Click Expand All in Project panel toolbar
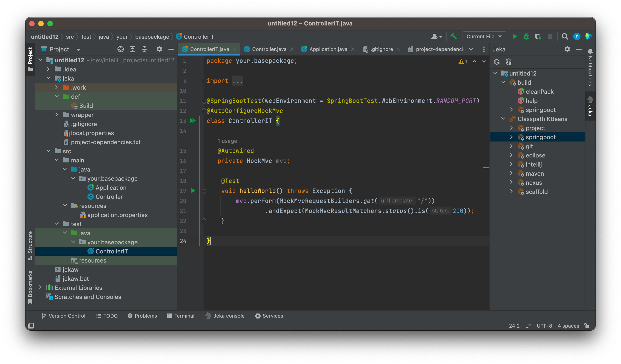 pos(132,49)
